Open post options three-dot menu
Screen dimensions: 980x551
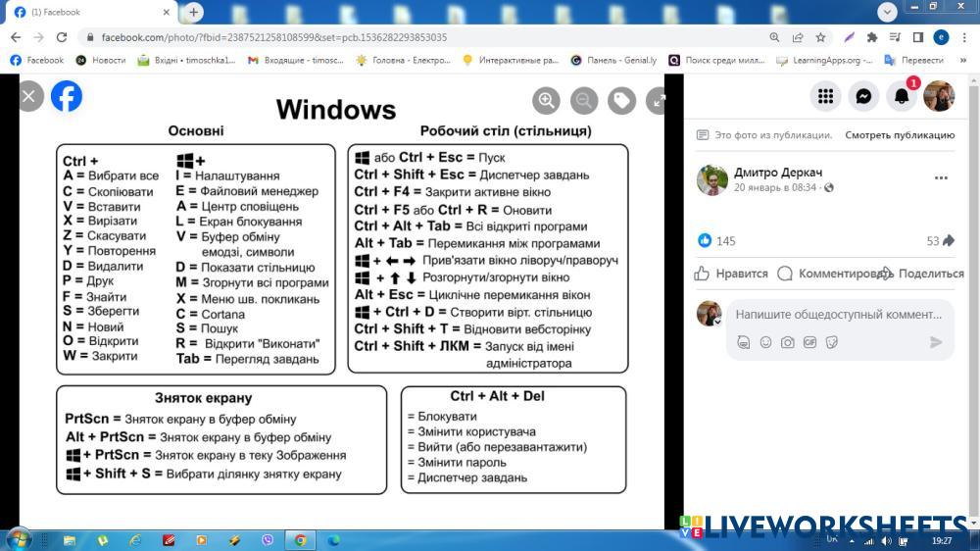pos(941,178)
